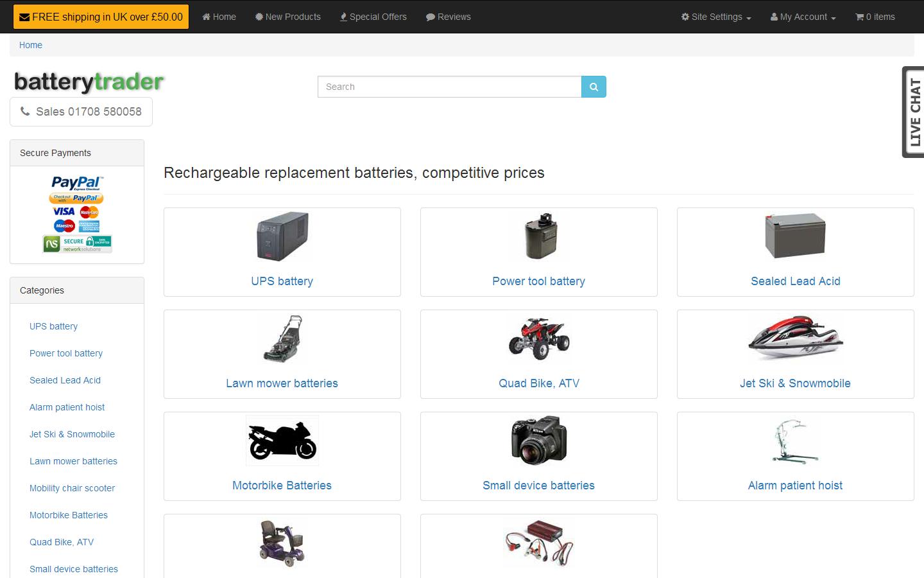Open the New Products menu item
The image size is (924, 578).
[x=287, y=17]
